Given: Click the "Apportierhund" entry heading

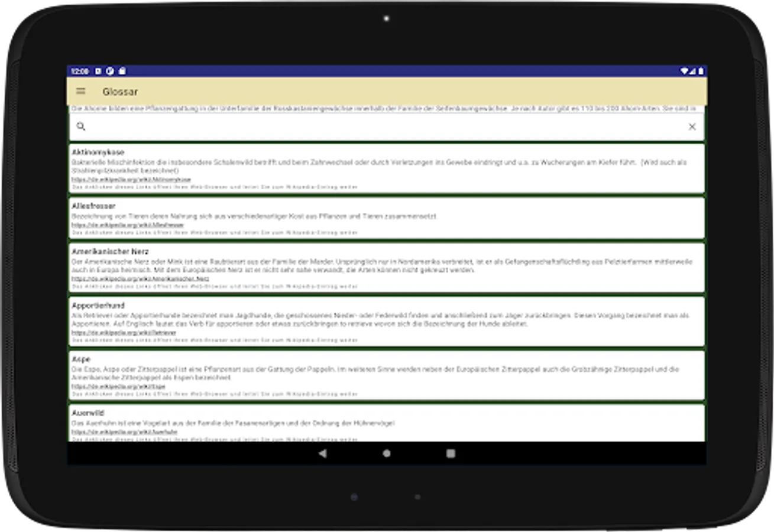Looking at the screenshot, I should click(x=98, y=306).
